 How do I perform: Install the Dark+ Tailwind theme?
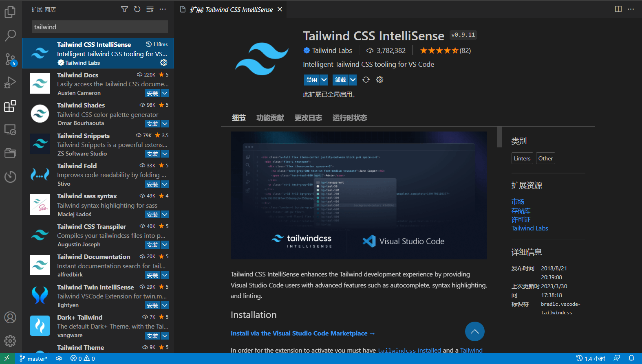pos(152,336)
